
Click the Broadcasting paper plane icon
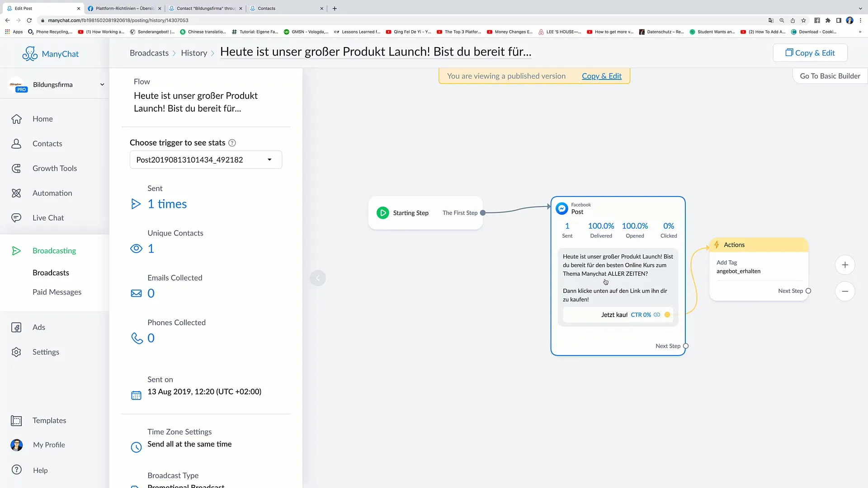[x=16, y=251]
